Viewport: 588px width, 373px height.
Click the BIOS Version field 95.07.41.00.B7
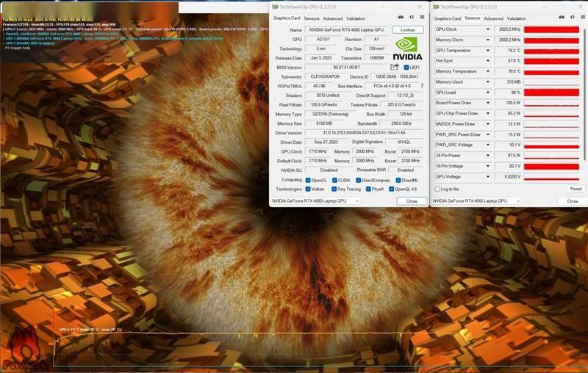pyautogui.click(x=346, y=68)
